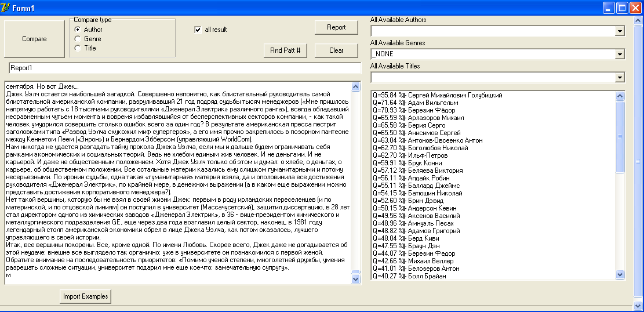Minimize the Form1 window
Viewport: 644px width, 312px height.
(x=609, y=8)
